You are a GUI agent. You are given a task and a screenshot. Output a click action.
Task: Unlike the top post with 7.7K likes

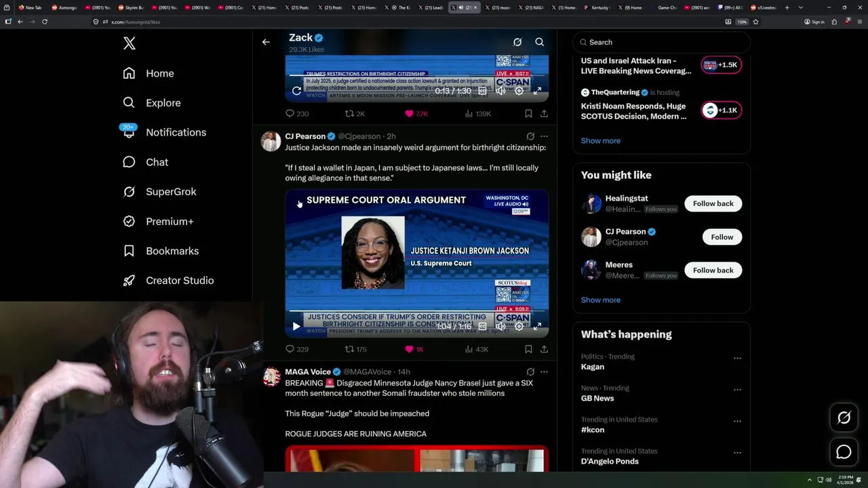[x=416, y=114]
